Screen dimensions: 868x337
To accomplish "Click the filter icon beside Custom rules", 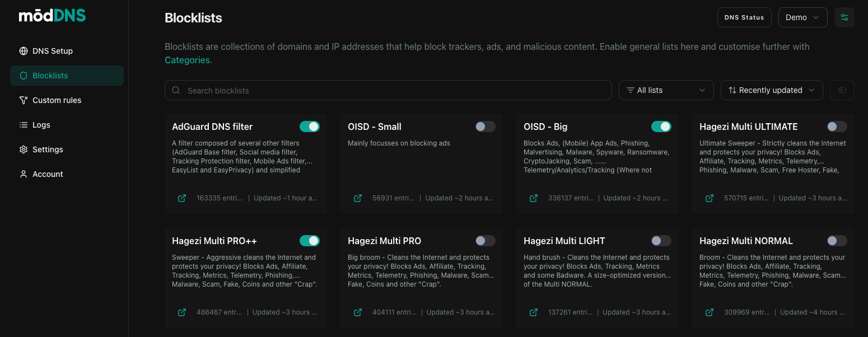I will pos(24,100).
